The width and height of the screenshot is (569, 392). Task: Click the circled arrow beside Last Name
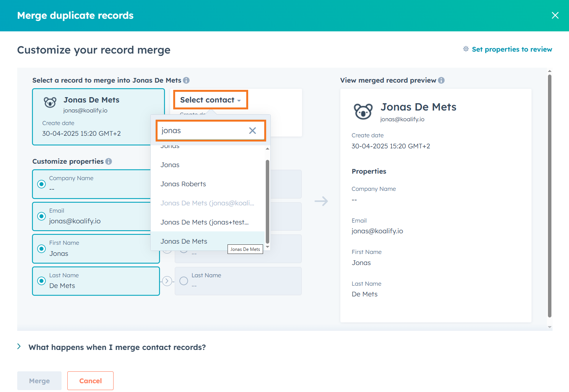click(167, 281)
